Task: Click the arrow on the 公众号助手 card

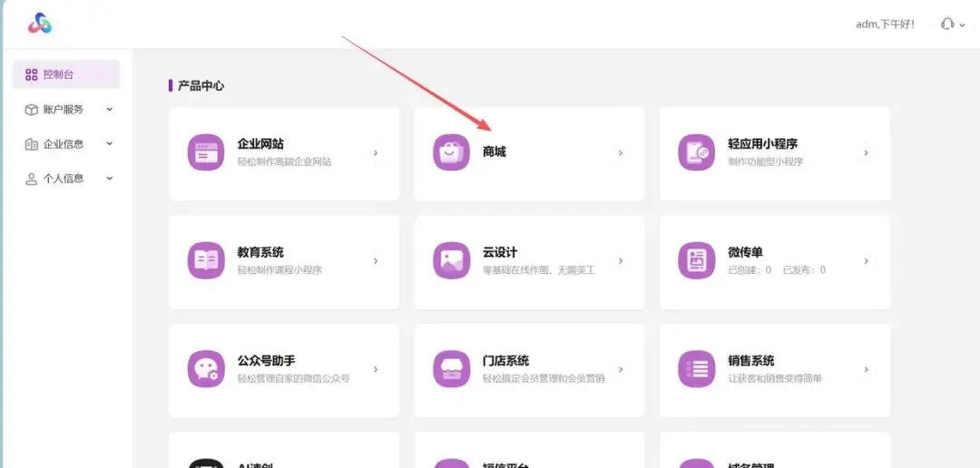Action: (376, 368)
